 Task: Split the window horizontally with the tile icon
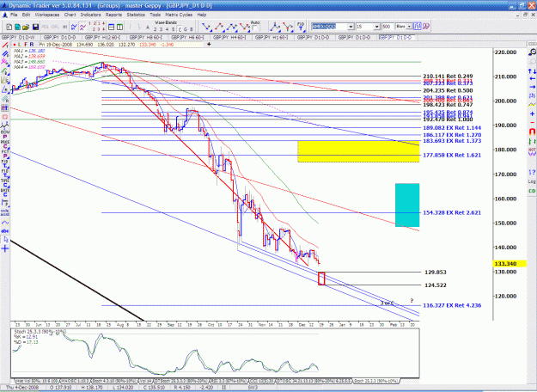pos(112,27)
